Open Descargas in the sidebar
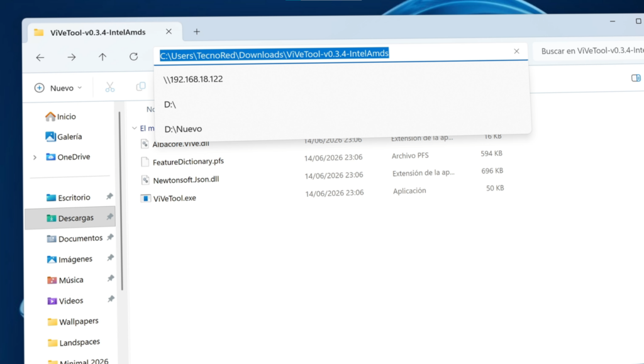 click(x=70, y=218)
